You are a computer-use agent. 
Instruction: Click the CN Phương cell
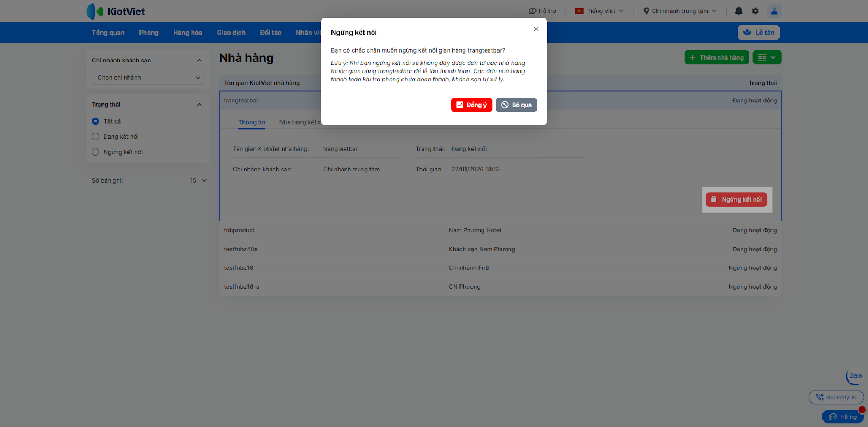click(x=464, y=287)
